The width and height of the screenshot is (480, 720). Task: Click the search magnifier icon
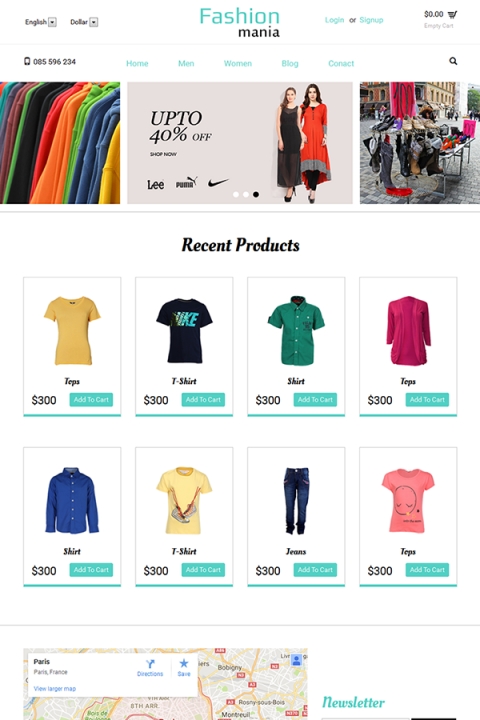tap(453, 61)
